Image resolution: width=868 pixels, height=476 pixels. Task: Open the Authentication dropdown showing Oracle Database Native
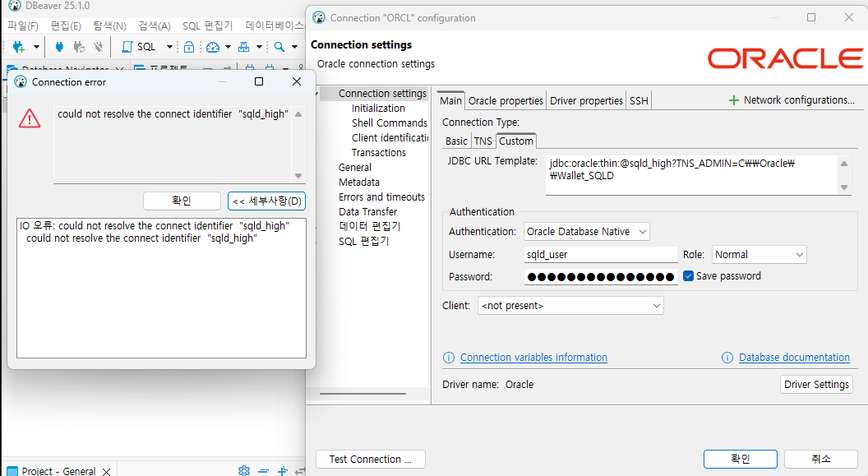click(587, 231)
